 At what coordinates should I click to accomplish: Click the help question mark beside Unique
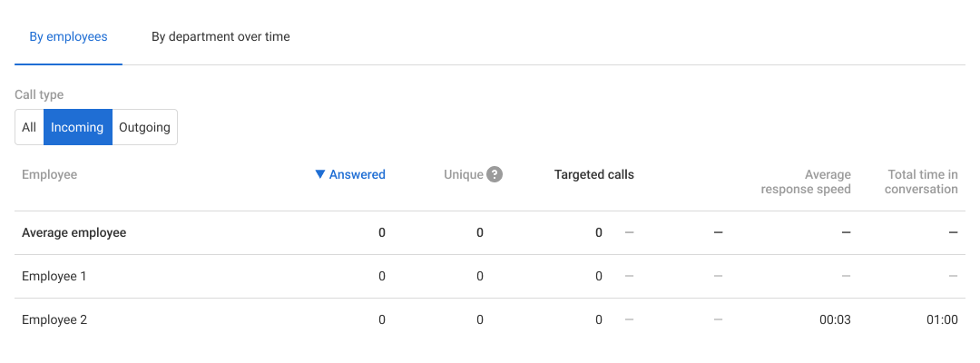[495, 174]
